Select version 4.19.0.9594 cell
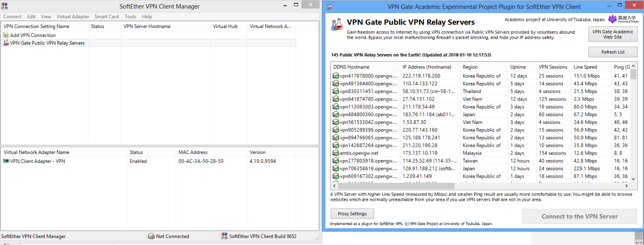 [262, 161]
